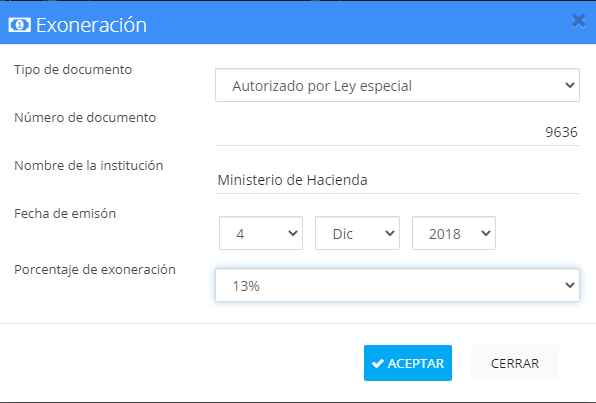Click the Tipo de documento label
This screenshot has height=403, width=596.
point(73,70)
